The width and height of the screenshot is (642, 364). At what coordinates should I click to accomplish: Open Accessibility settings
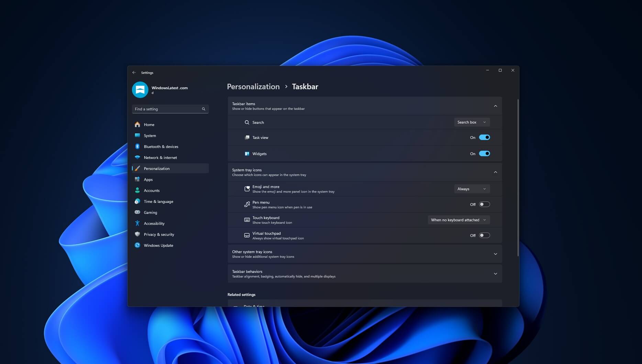154,223
